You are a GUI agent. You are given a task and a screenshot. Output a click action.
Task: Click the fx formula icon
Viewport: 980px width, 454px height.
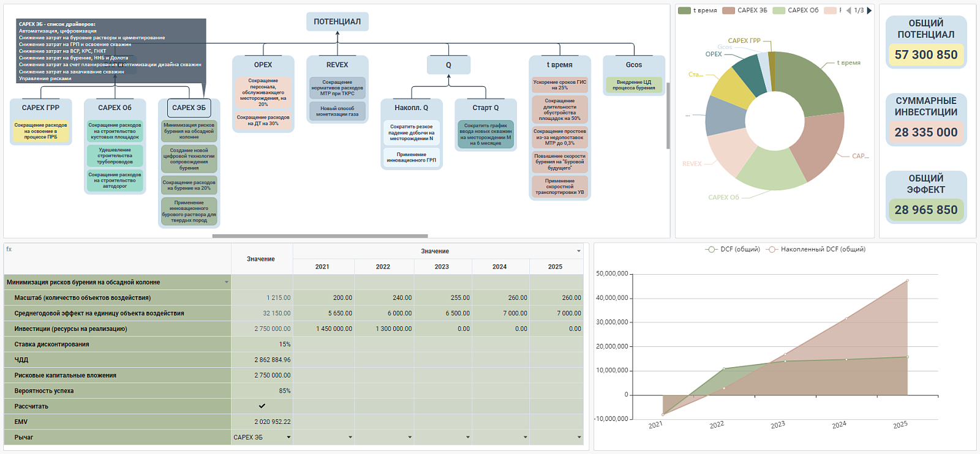(9, 249)
